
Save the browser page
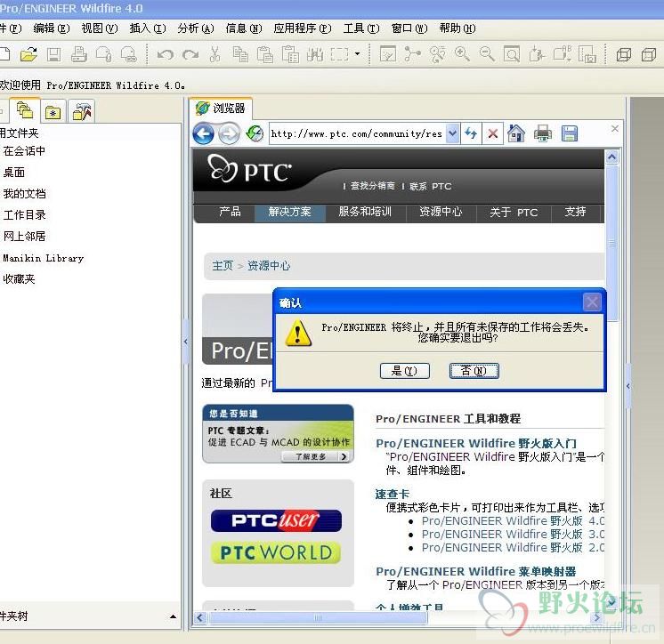(570, 133)
